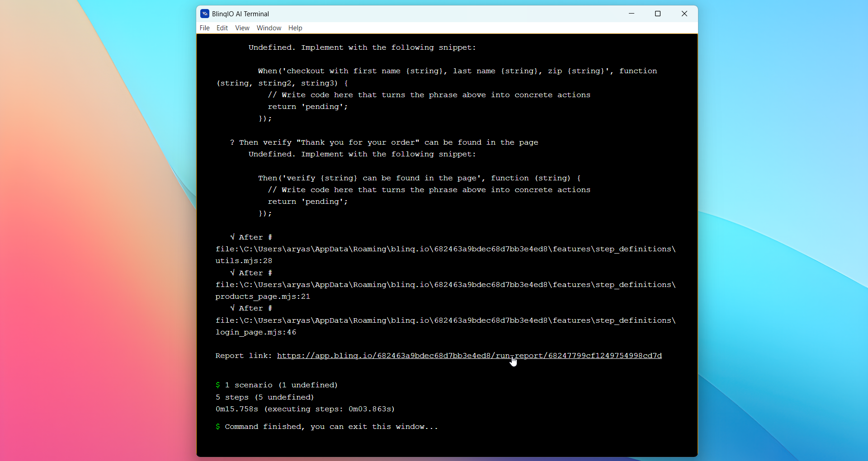Open the Window menu
Viewport: 868px width, 461px height.
click(x=269, y=28)
